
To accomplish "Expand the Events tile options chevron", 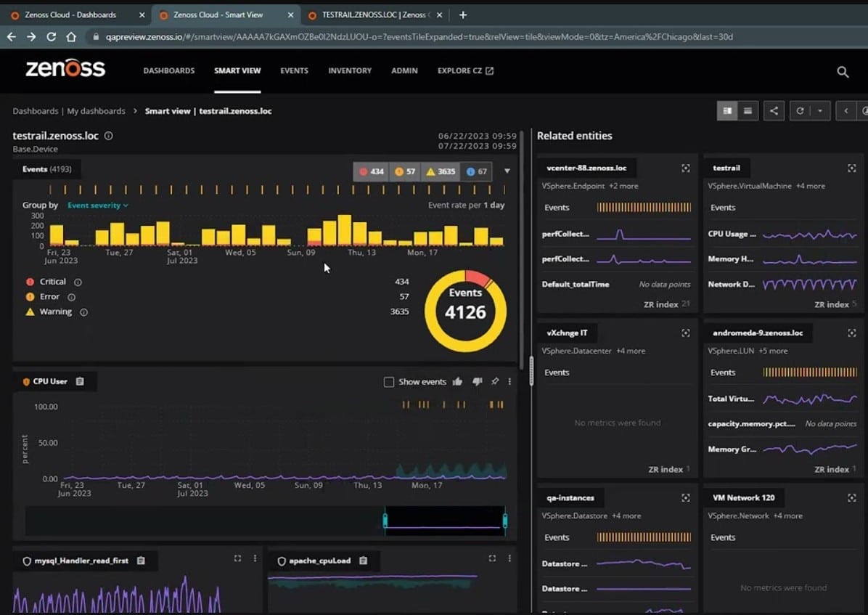I will click(508, 171).
